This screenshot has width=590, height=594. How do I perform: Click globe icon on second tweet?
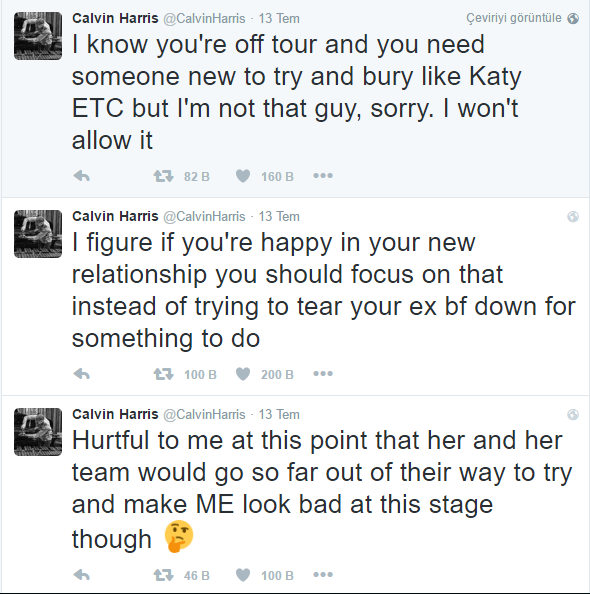click(573, 216)
